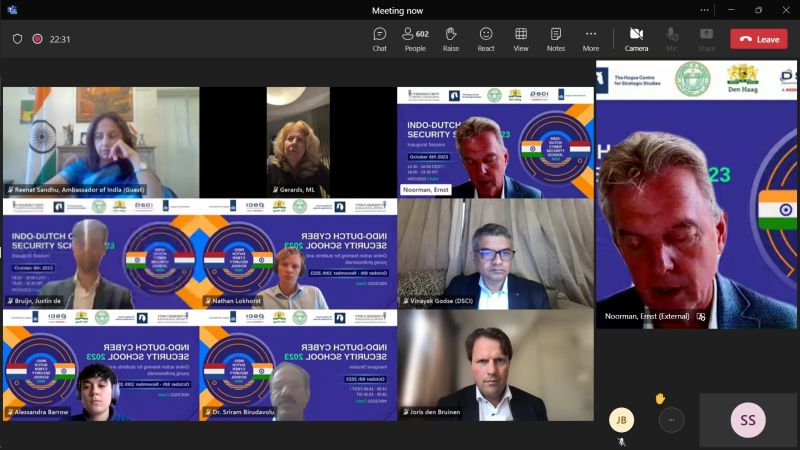
Task: Click the muted mic icon under JB
Action: (x=621, y=442)
